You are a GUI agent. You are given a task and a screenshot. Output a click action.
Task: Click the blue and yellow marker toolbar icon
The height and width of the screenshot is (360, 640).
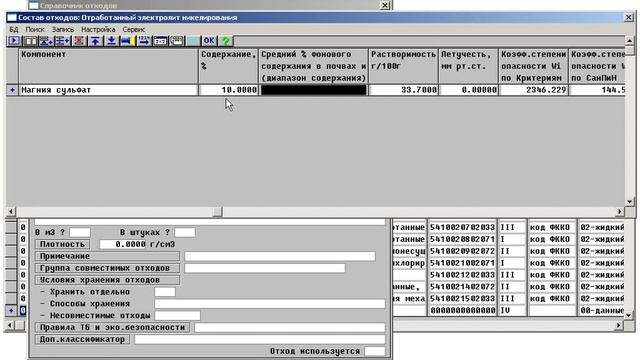(127, 41)
